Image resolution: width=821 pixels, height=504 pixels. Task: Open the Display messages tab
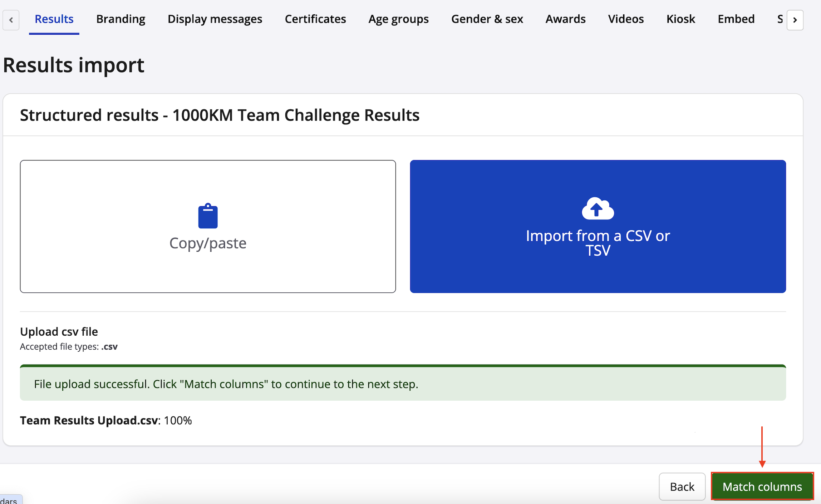[x=215, y=19]
